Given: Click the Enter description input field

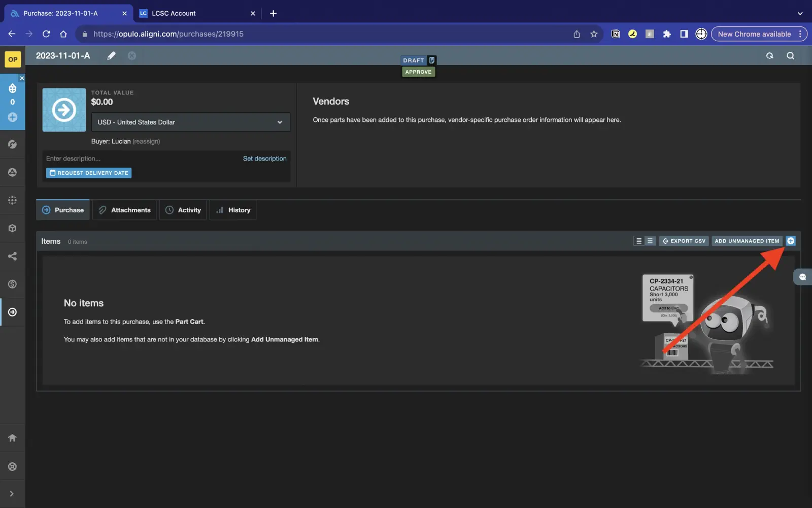Looking at the screenshot, I should pyautogui.click(x=137, y=158).
